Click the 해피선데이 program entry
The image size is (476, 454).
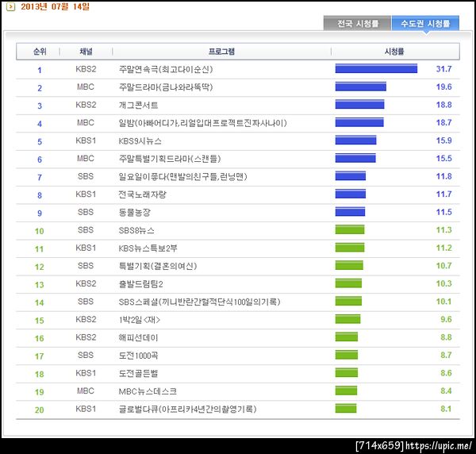[138, 337]
